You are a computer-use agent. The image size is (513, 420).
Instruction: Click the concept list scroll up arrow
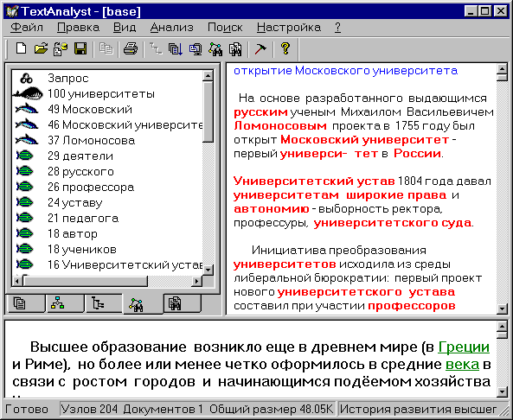pos(208,76)
